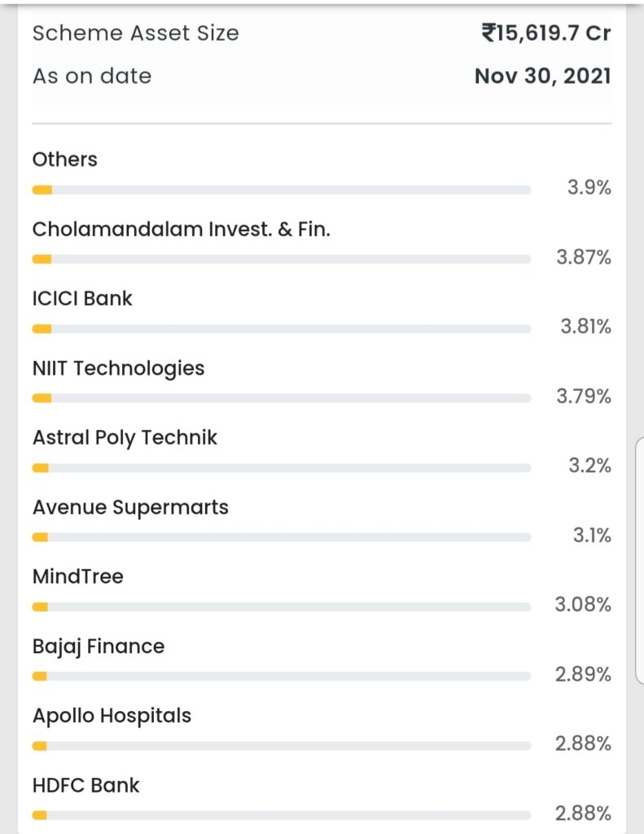Click MindTree's allocation progress bar
This screenshot has height=834, width=644.
pyautogui.click(x=282, y=607)
